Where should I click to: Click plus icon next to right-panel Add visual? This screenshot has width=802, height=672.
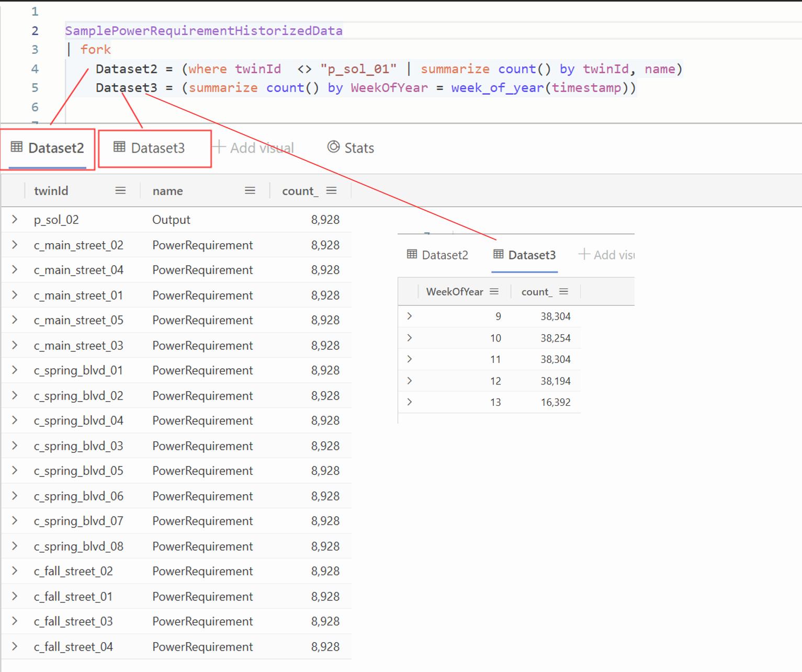(x=583, y=254)
